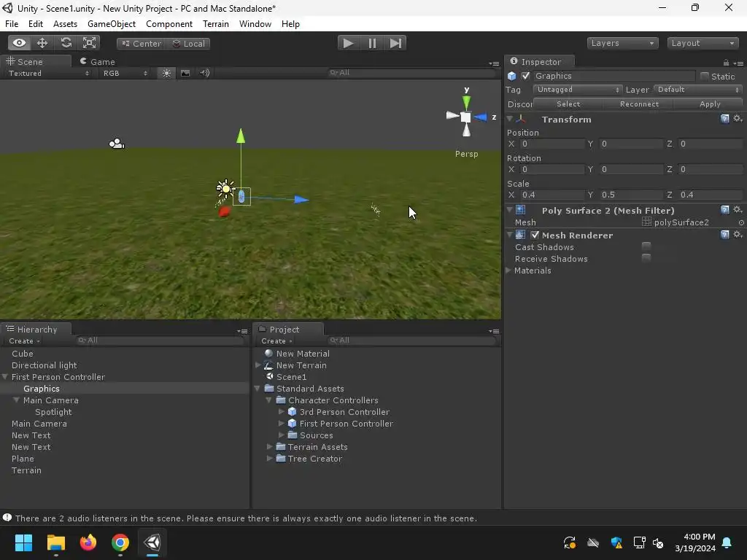Open the Tag Untagged dropdown
The width and height of the screenshot is (747, 560).
pos(578,90)
